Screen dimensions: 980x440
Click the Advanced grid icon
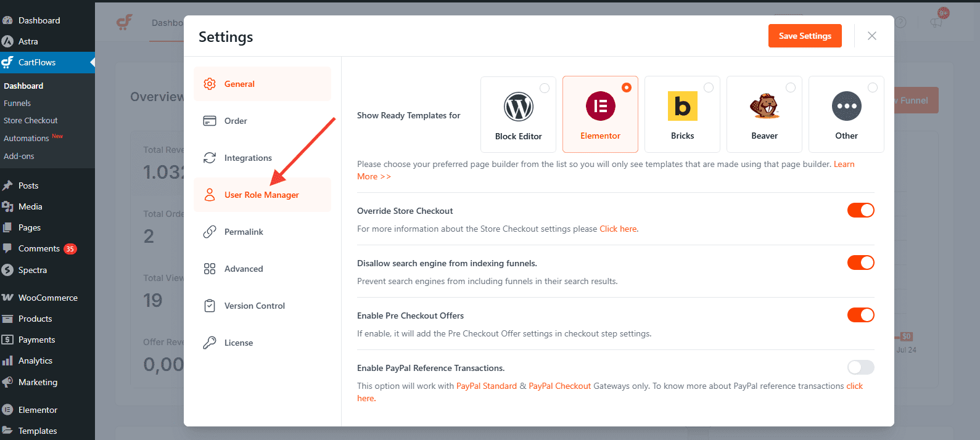point(210,269)
